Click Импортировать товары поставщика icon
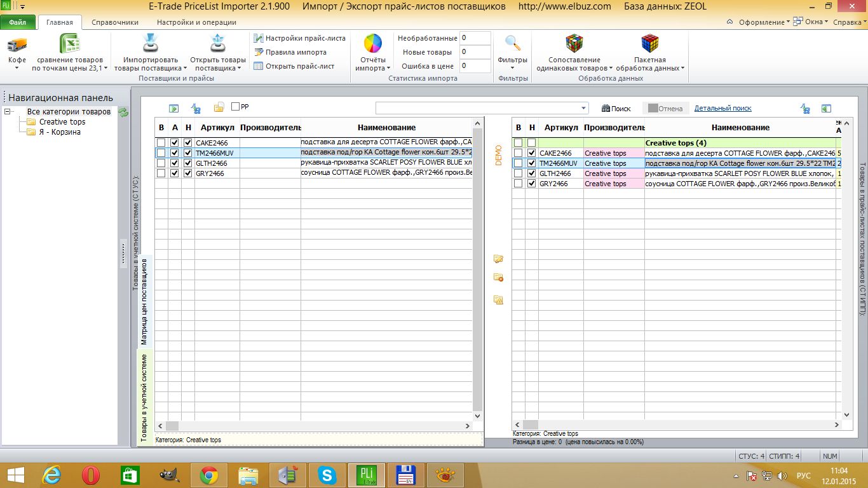Image resolution: width=868 pixels, height=488 pixels. (150, 44)
